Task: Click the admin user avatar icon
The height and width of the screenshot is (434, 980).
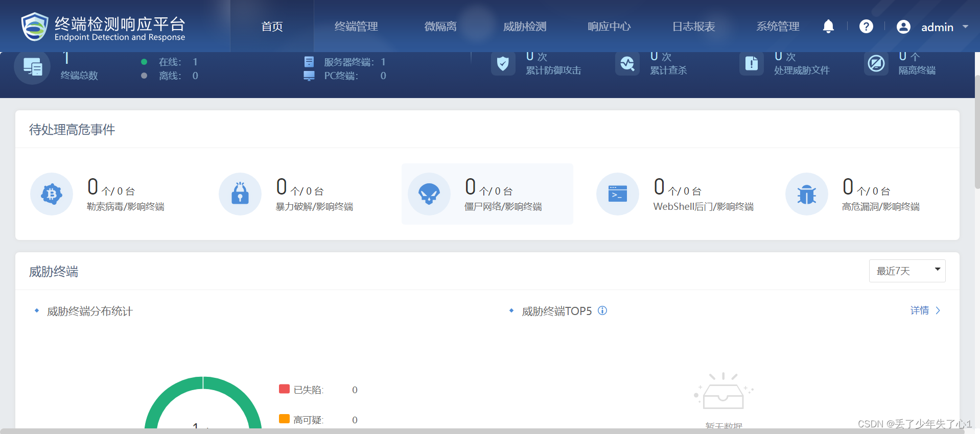Action: tap(903, 27)
